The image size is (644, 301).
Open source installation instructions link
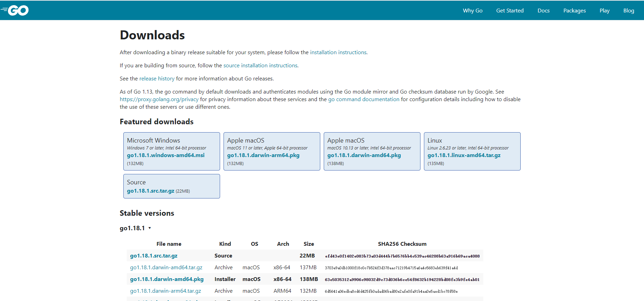261,66
